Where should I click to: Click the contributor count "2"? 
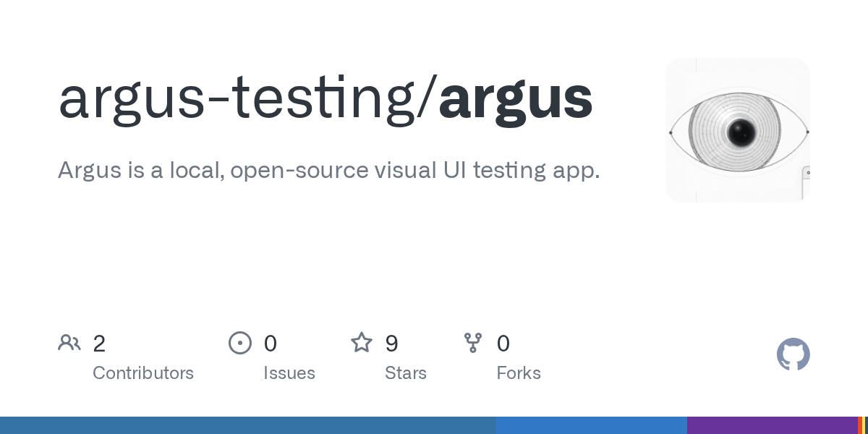click(99, 344)
